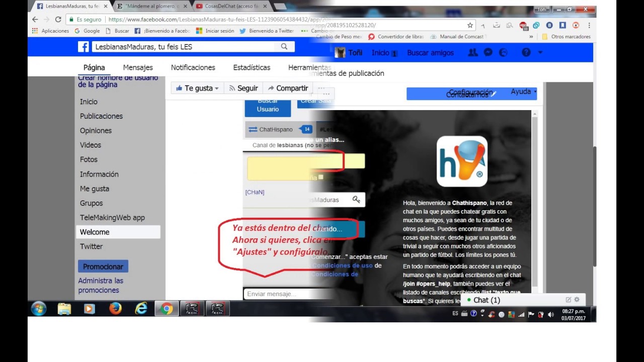Image resolution: width=644 pixels, height=362 pixels.
Task: Select Twitter in the sidebar
Action: (x=91, y=246)
